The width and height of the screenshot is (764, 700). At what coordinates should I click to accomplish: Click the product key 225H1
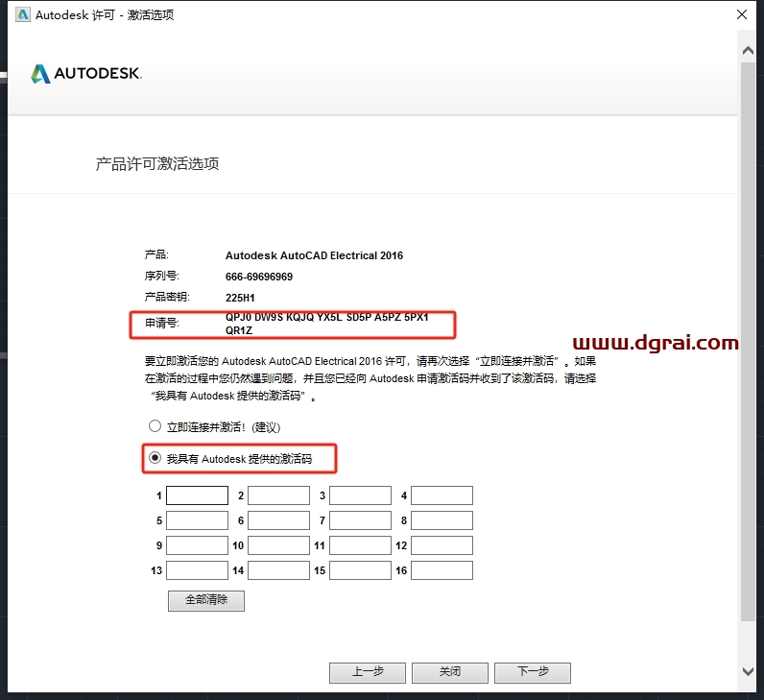click(x=240, y=298)
